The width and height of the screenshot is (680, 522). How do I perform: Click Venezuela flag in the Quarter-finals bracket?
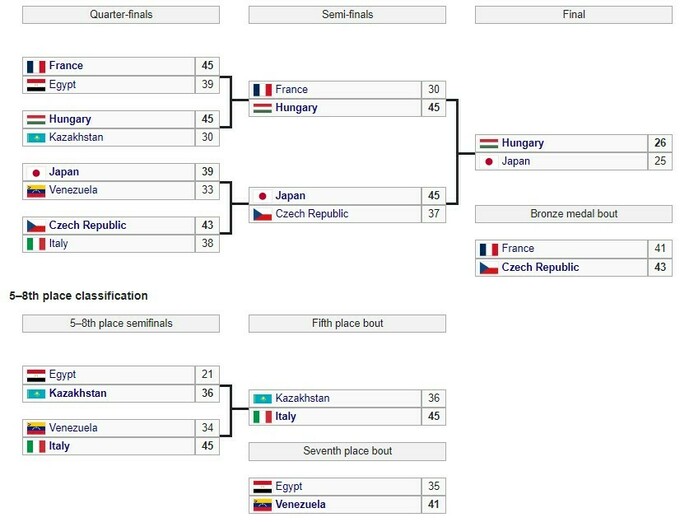pyautogui.click(x=35, y=190)
